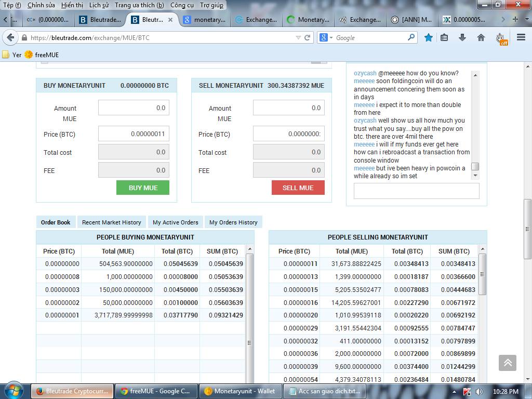Reload the page with refresh icon
This screenshot has height=399, width=532.
(308, 37)
